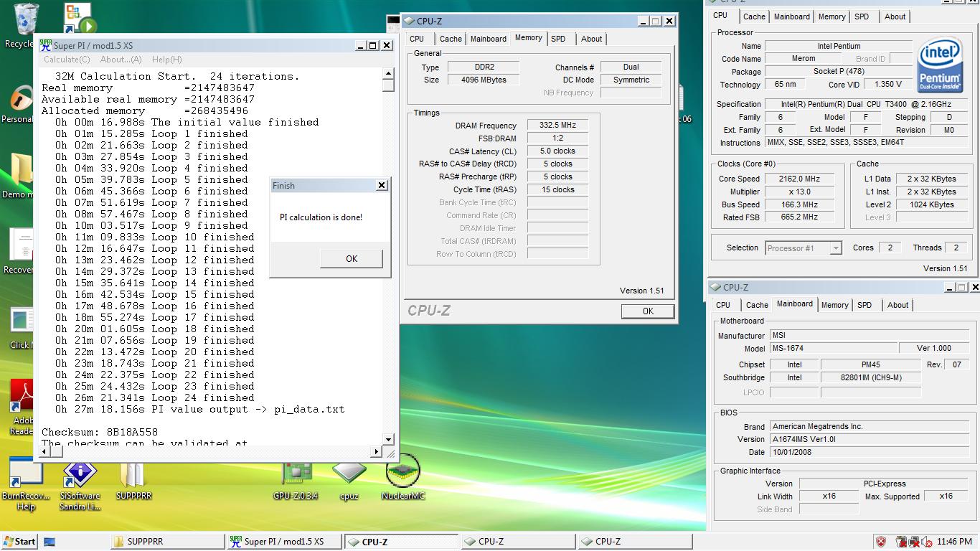Viewport: 980px width, 551px height.
Task: Select SPD tab in bottom-right CPU-Z window
Action: tap(864, 305)
